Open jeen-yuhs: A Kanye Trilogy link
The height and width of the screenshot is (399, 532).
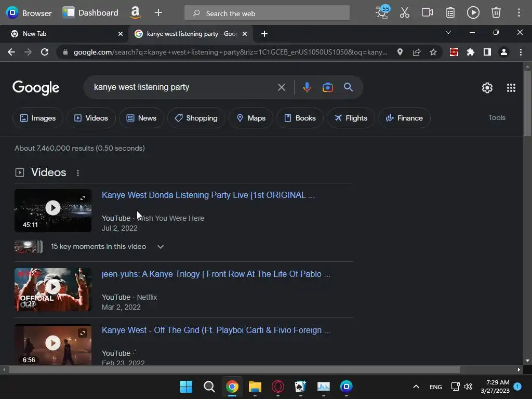[x=216, y=274]
